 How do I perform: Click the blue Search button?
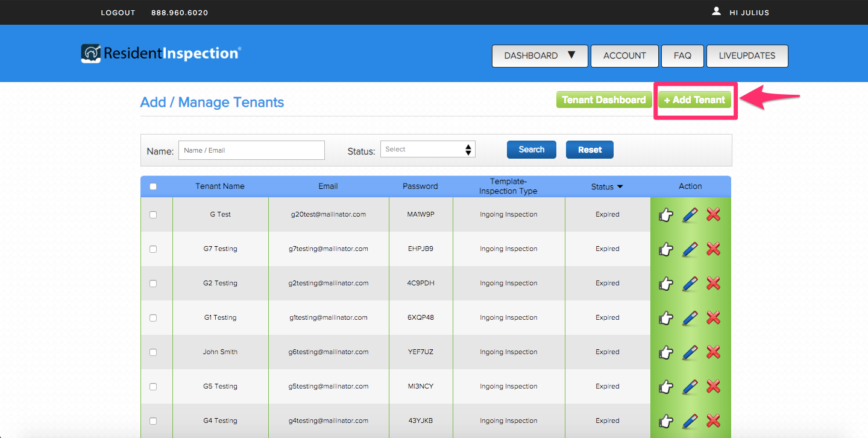click(532, 150)
